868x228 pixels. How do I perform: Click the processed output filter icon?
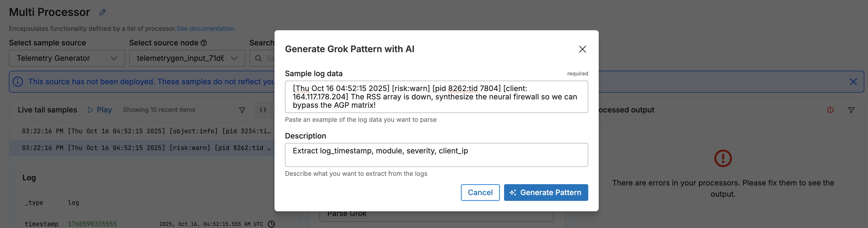pos(851,110)
